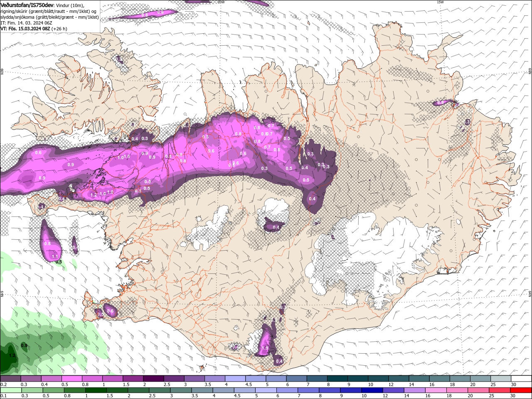Pick the light lavender top-row swatch at 4
Image resolution: width=532 pixels, height=399 pixels.
coord(235,379)
